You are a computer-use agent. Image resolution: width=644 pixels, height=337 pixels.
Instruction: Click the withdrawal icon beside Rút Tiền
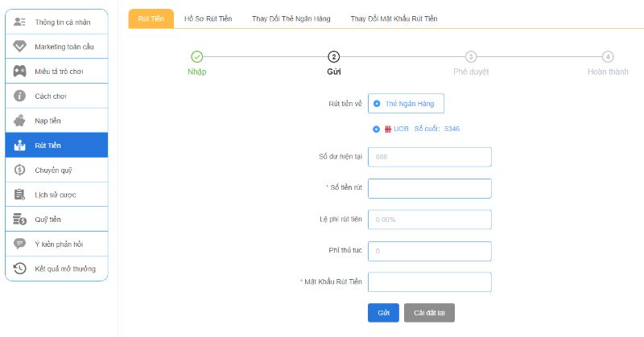tap(19, 145)
